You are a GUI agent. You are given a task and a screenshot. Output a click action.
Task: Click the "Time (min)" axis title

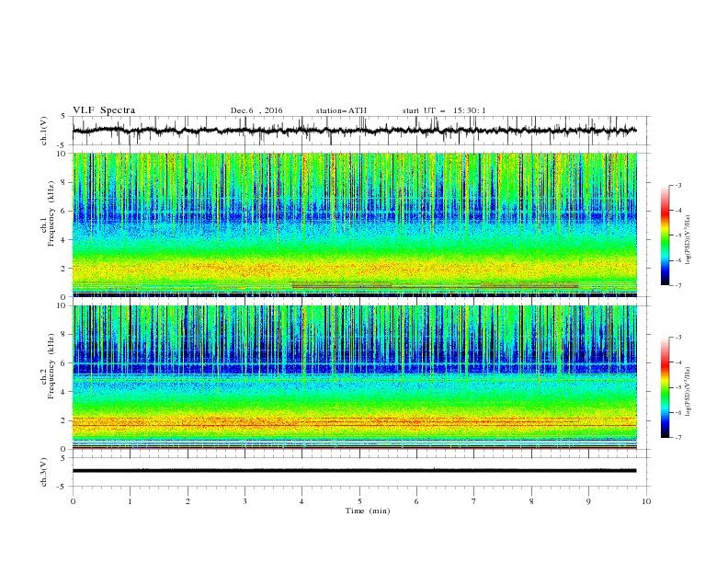tap(368, 511)
